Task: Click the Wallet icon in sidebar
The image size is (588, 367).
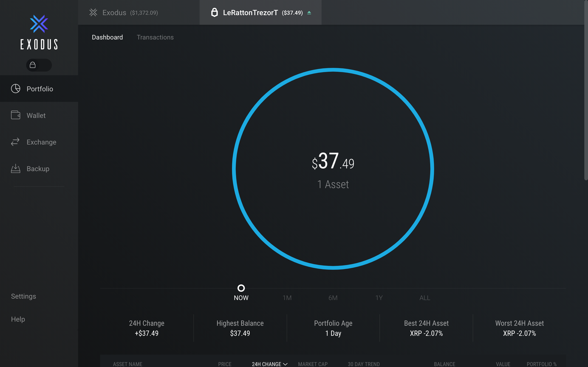Action: tap(16, 115)
